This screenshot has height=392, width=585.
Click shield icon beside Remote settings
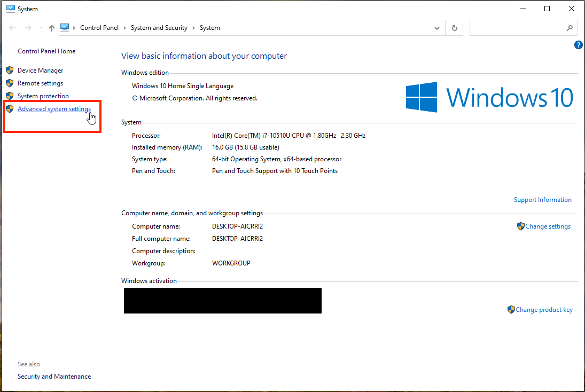tap(10, 83)
